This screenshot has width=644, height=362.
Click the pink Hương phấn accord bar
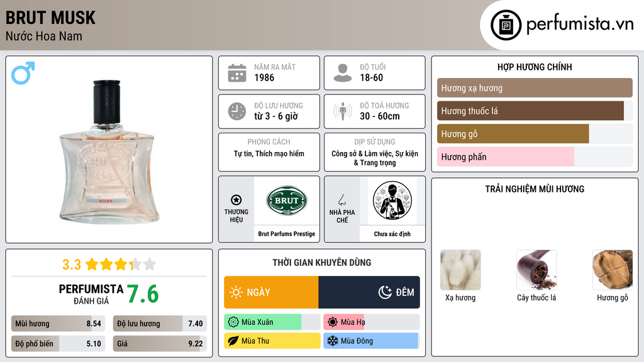click(x=535, y=156)
